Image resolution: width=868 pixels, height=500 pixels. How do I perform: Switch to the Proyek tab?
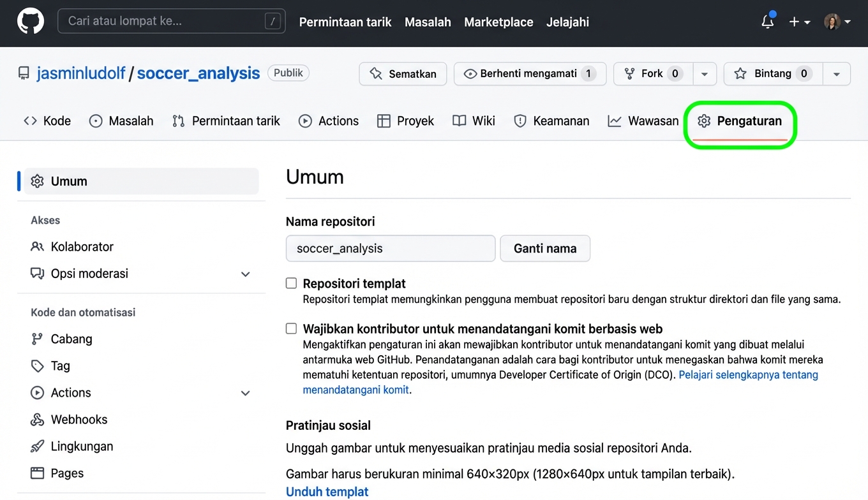tap(406, 121)
